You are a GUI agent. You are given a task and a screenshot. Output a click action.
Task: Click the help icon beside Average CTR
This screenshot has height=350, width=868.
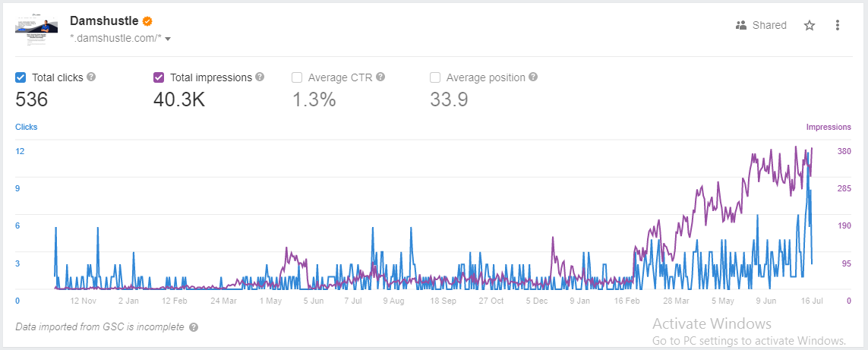coord(380,77)
